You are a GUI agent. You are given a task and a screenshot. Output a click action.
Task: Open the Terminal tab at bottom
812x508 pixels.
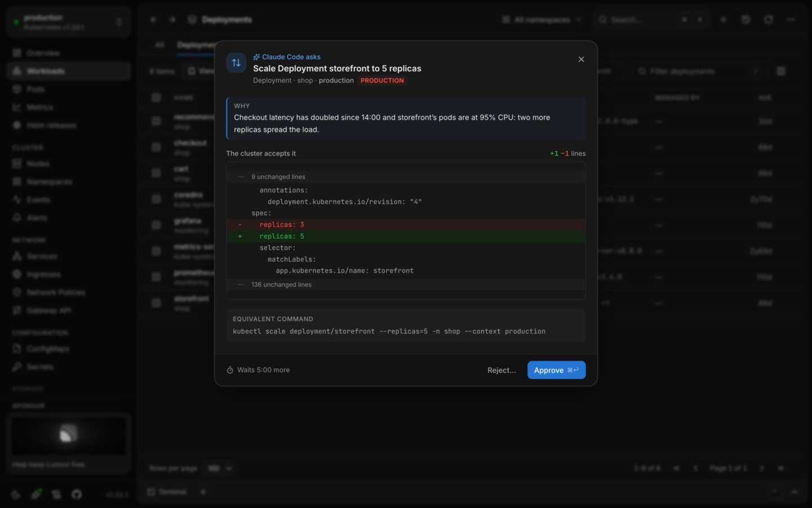(167, 492)
